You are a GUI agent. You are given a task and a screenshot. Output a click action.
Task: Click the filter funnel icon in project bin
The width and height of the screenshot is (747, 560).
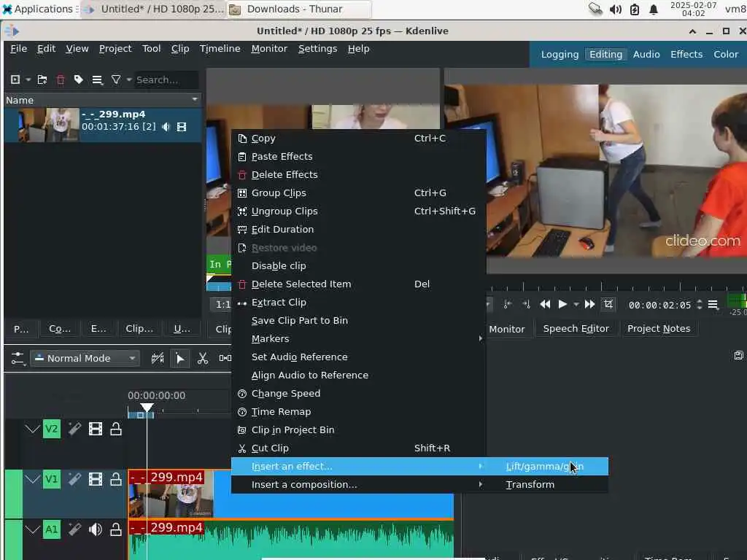116,79
